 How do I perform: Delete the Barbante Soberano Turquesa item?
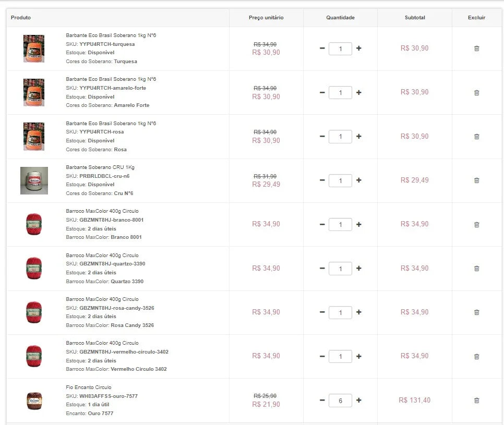[476, 48]
